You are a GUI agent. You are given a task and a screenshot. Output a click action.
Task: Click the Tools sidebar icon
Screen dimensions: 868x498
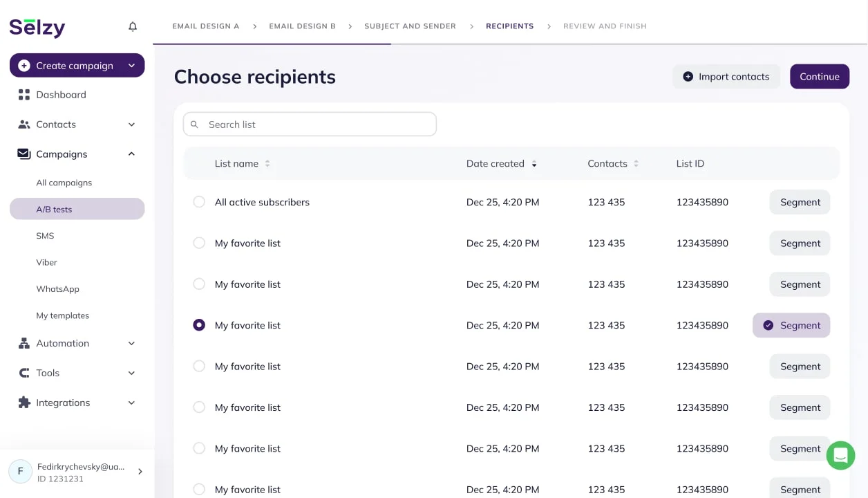[24, 373]
